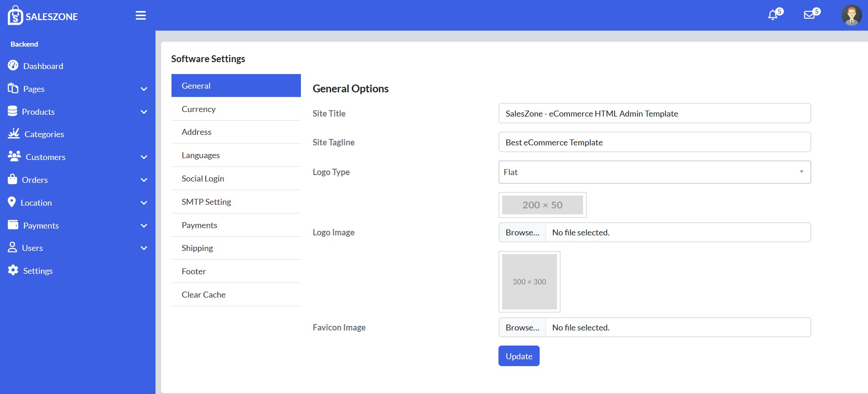Click the 'Logo Image' field label
868x394 pixels.
(333, 232)
